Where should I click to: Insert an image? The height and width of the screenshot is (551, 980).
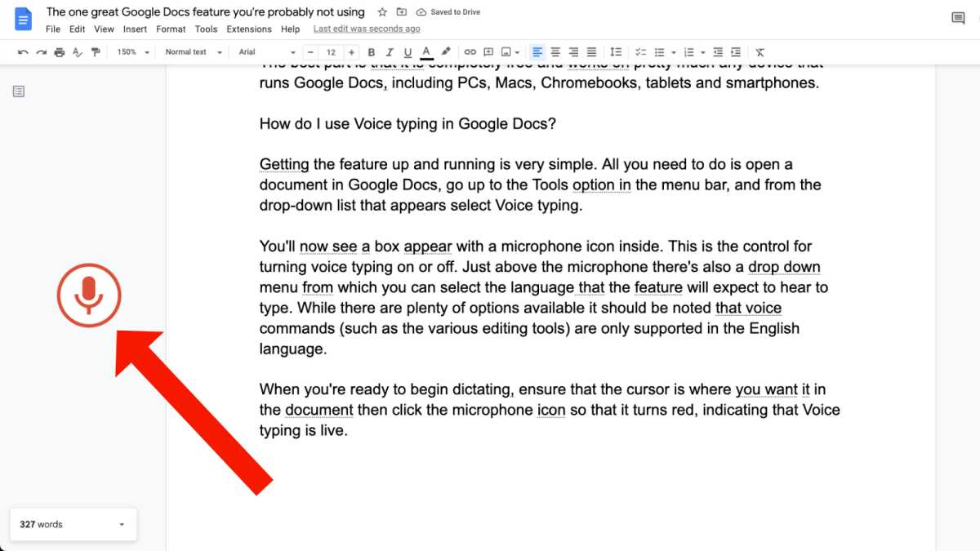[x=506, y=52]
